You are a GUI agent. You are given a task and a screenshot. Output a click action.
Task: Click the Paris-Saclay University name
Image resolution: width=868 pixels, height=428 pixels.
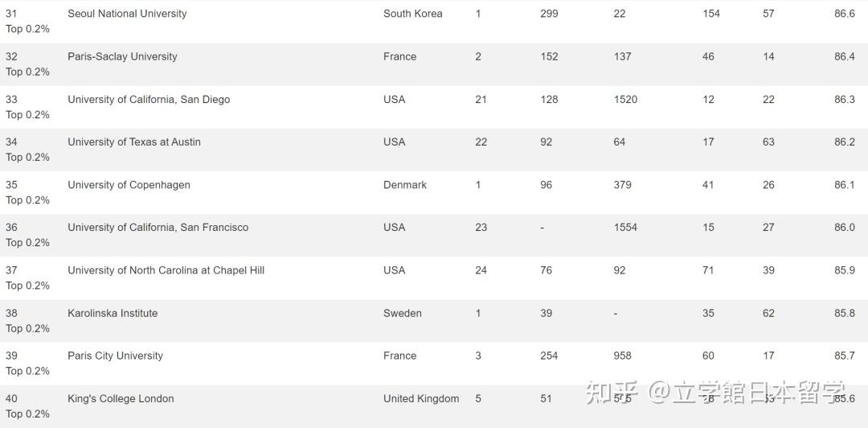[x=122, y=56]
